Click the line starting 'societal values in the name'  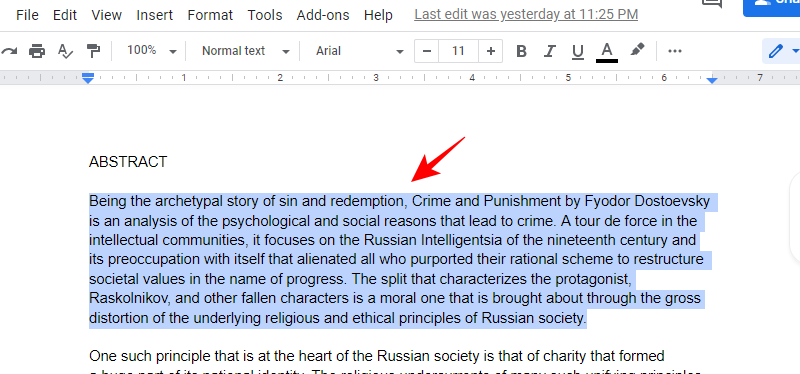pos(361,279)
